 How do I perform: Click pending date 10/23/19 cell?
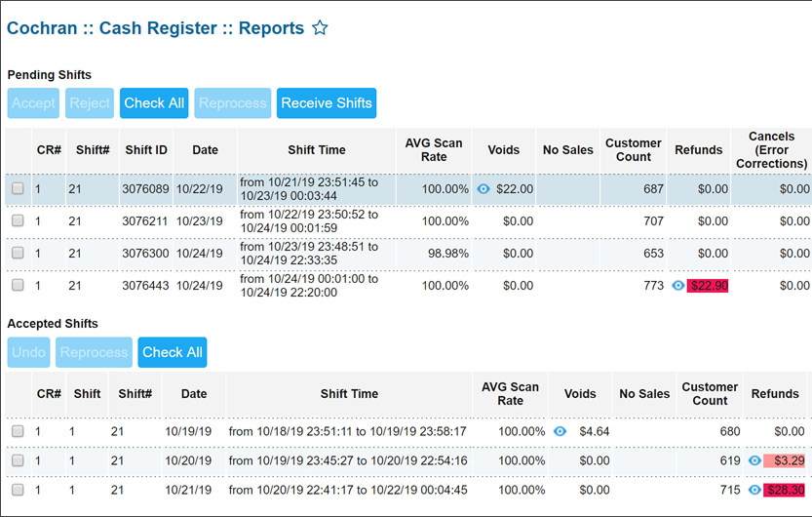coord(200,221)
